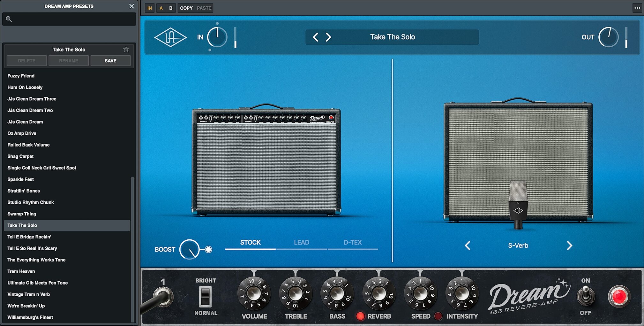Screen dimensions: 644x326
Task: Click the search magnifier icon
Action: click(9, 19)
